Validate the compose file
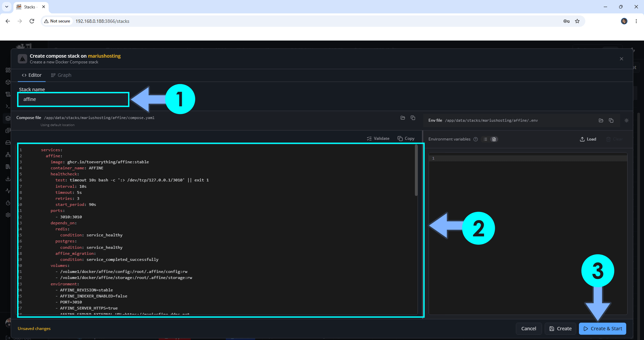 [x=378, y=138]
